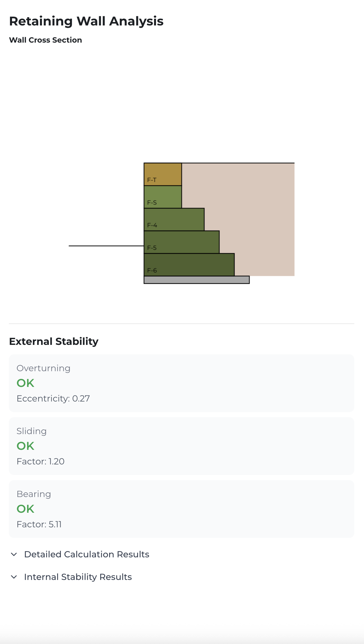The height and width of the screenshot is (644, 364).
Task: Click the chevron beside Internal Stability Results
Action: 14,577
